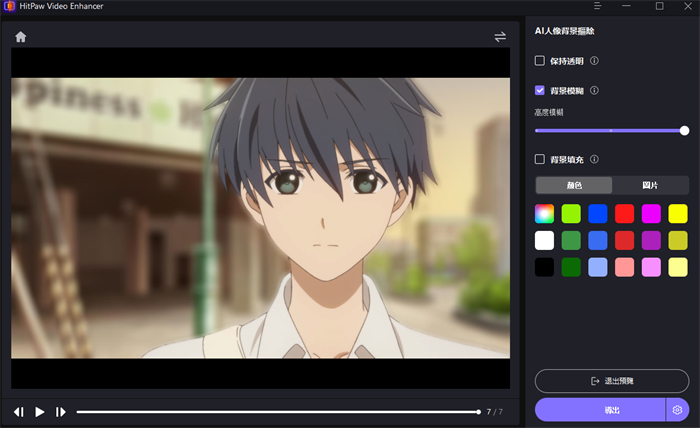Image resolution: width=700 pixels, height=428 pixels.
Task: Click the video timeline progress bar
Action: point(278,411)
